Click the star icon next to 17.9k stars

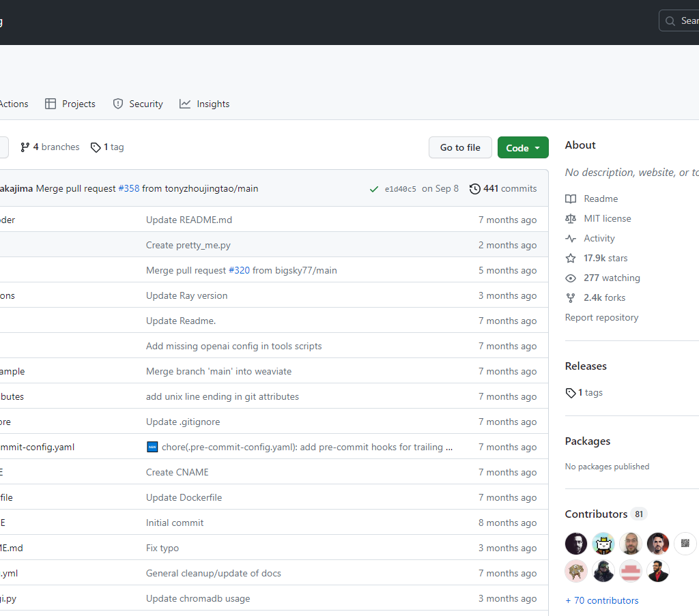point(571,259)
